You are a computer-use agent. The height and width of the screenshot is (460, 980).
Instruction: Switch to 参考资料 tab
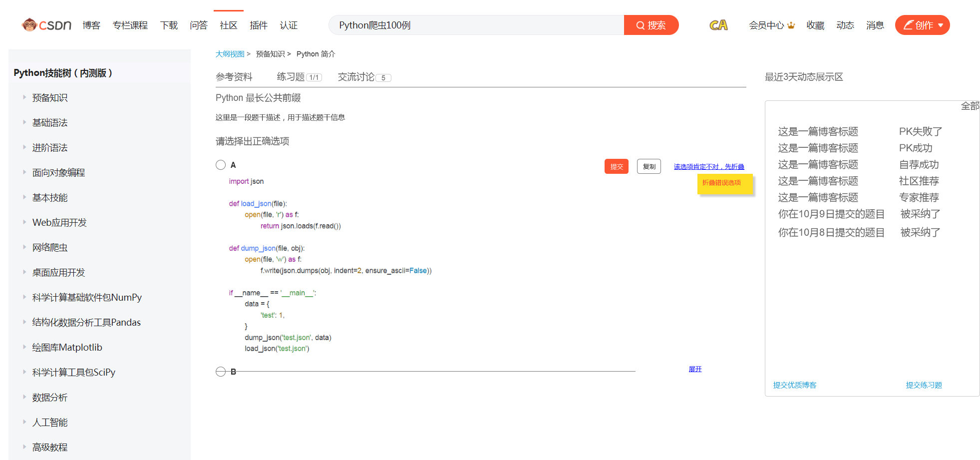(x=234, y=77)
